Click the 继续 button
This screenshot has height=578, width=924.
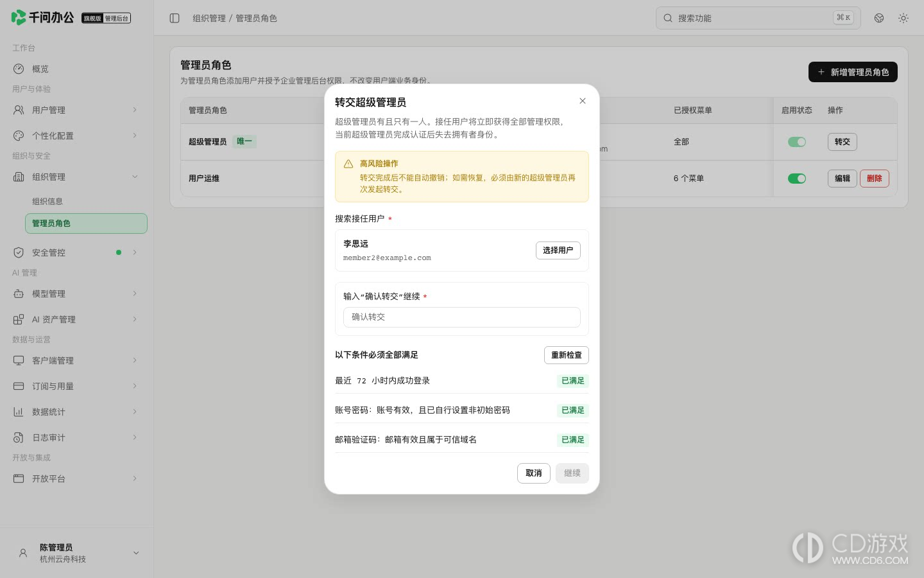[572, 473]
